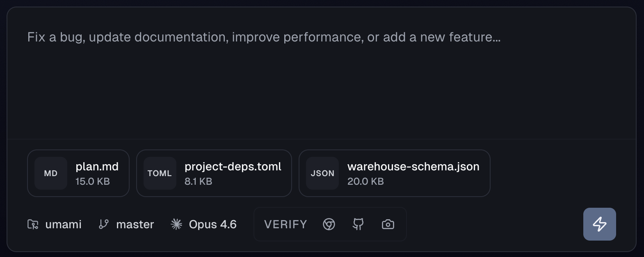Click the 8.1 KB file size text
Image resolution: width=644 pixels, height=257 pixels.
click(198, 181)
